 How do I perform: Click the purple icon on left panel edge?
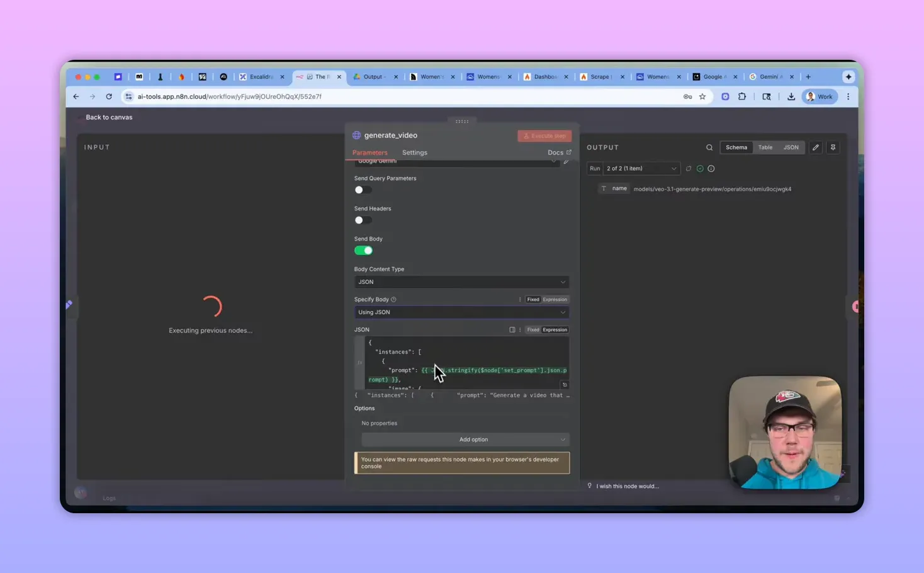69,305
